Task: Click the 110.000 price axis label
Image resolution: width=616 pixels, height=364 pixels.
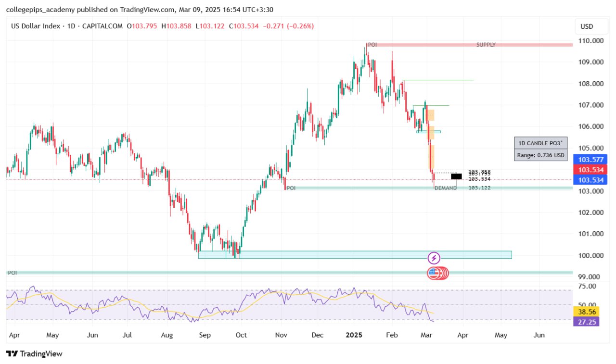Action: click(x=590, y=41)
